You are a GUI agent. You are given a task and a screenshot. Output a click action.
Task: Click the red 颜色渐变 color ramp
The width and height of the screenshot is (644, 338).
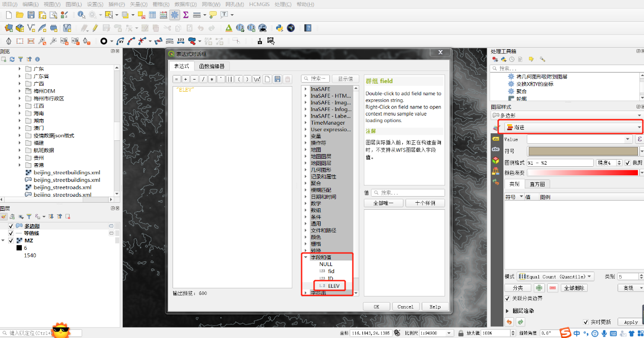point(582,173)
